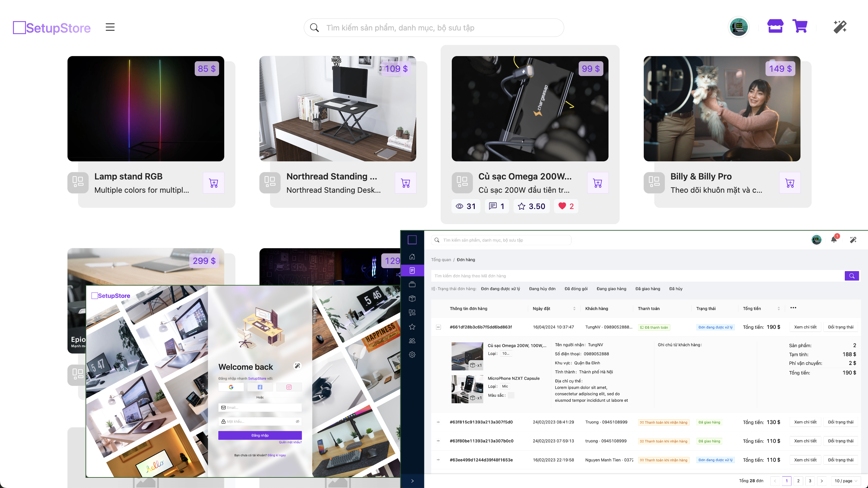Toggle password visibility eye icon
This screenshot has height=488, width=868.
297,422
